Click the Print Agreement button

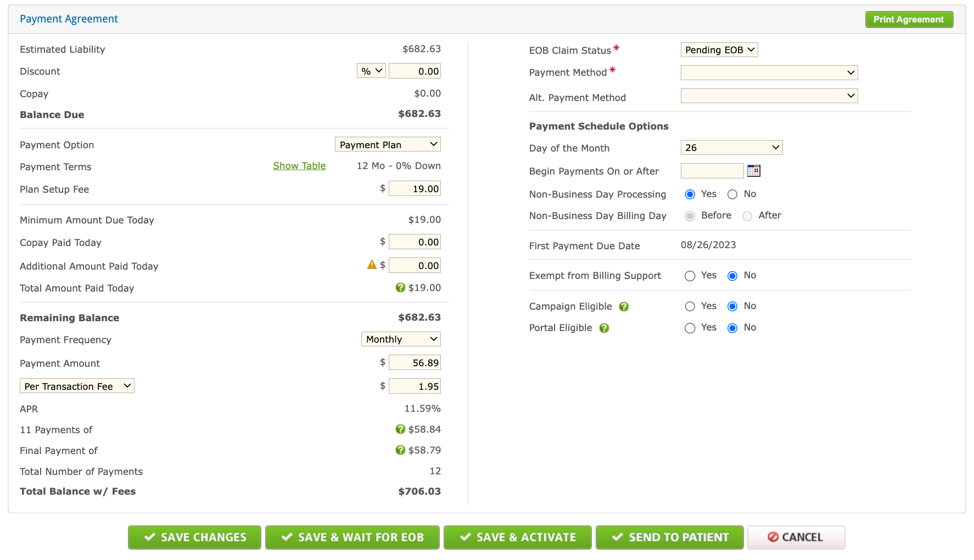(909, 19)
